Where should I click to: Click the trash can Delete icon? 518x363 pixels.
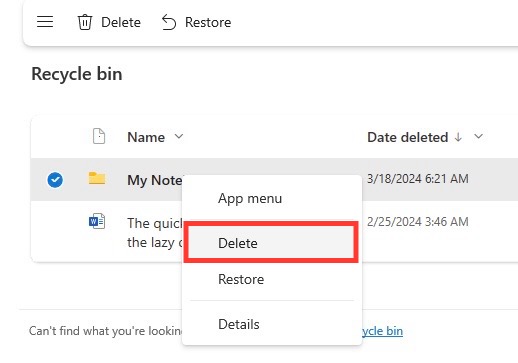(85, 22)
